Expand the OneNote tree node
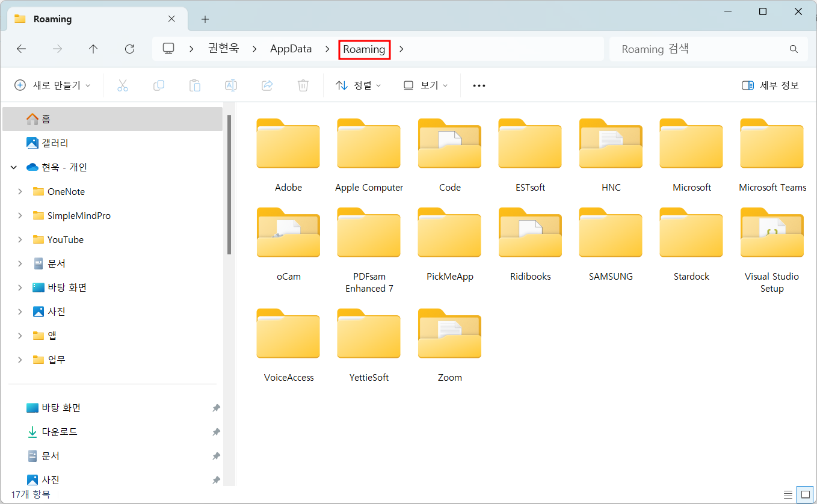Screen dimensions: 817x504 coord(20,192)
